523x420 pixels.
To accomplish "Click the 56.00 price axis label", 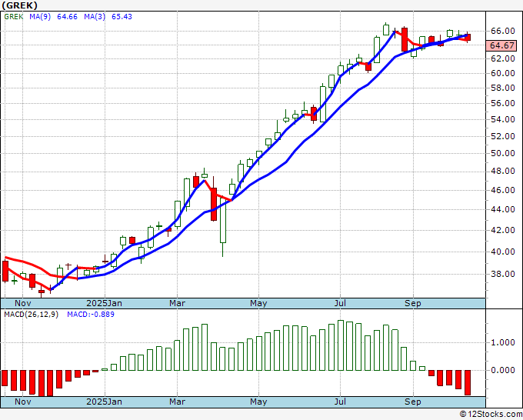I will (503, 103).
